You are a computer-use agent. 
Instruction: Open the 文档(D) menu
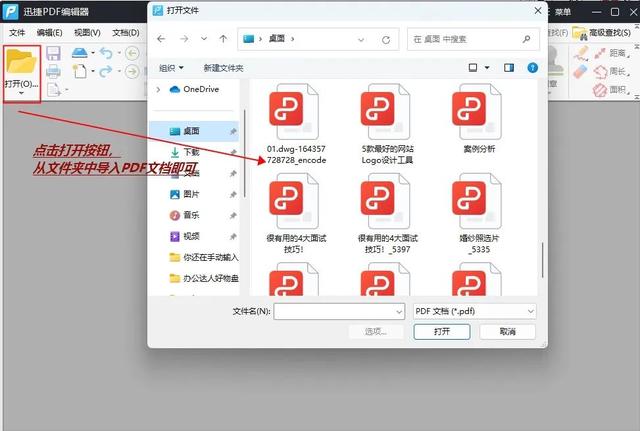coord(126,33)
